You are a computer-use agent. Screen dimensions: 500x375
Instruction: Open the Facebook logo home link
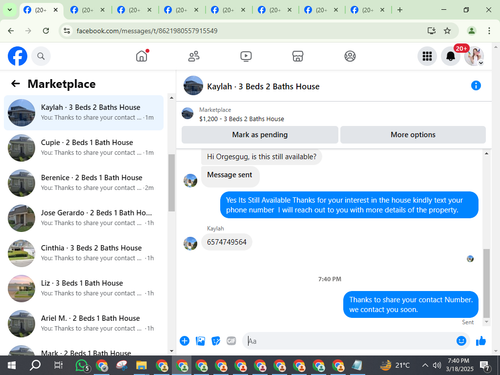click(17, 56)
